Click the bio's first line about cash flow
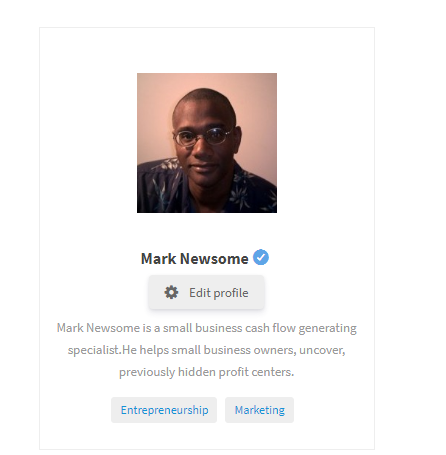446x455 pixels. (x=207, y=328)
